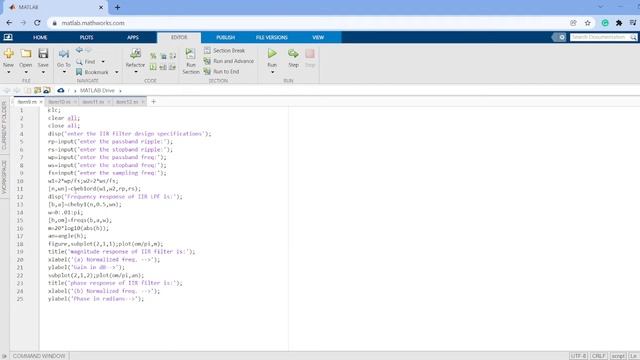
Task: Click the CRLF line ending status entry
Action: [x=598, y=356]
